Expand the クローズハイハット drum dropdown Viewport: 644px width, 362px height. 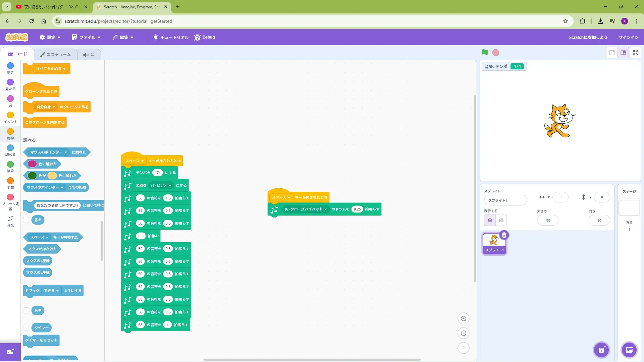306,209
